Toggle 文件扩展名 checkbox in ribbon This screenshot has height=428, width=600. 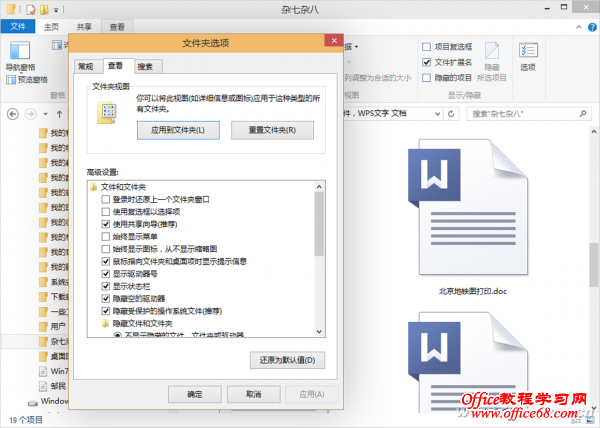[426, 62]
